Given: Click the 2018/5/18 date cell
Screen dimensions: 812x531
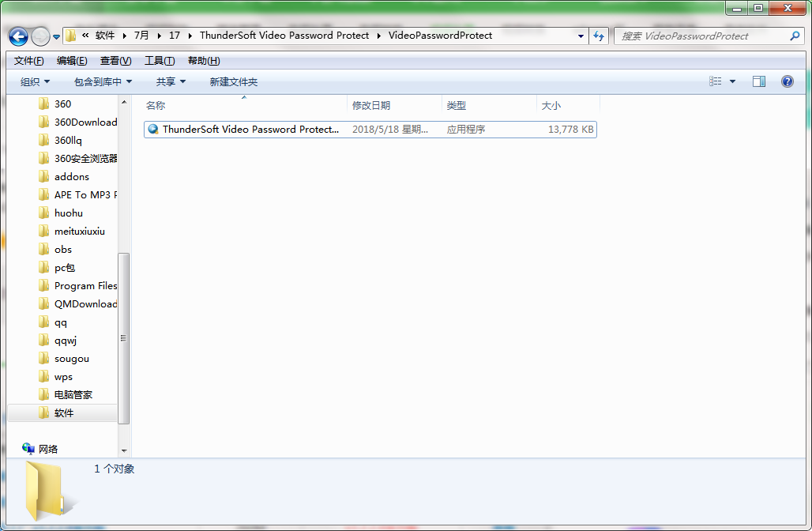Looking at the screenshot, I should click(x=390, y=130).
